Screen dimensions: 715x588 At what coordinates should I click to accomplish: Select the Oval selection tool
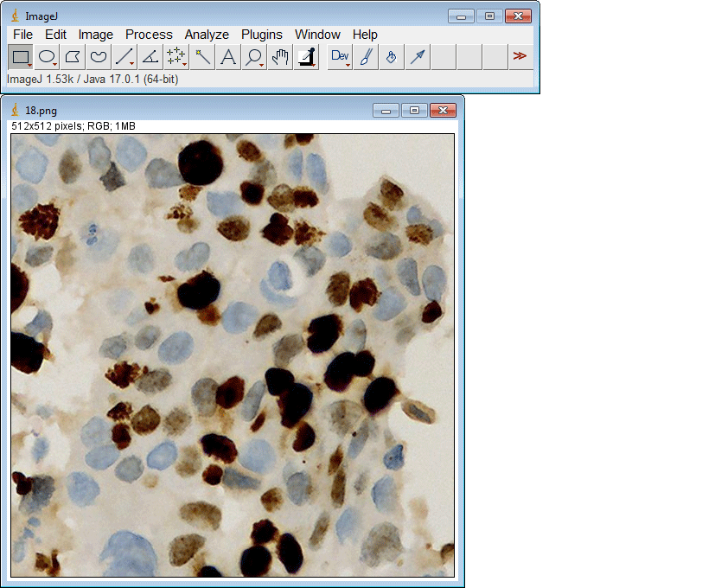coord(47,56)
